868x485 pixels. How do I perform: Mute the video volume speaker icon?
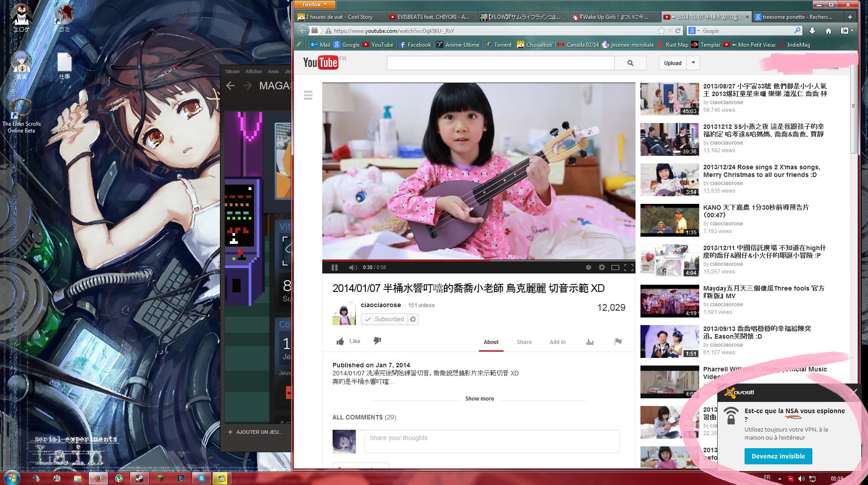tap(353, 268)
